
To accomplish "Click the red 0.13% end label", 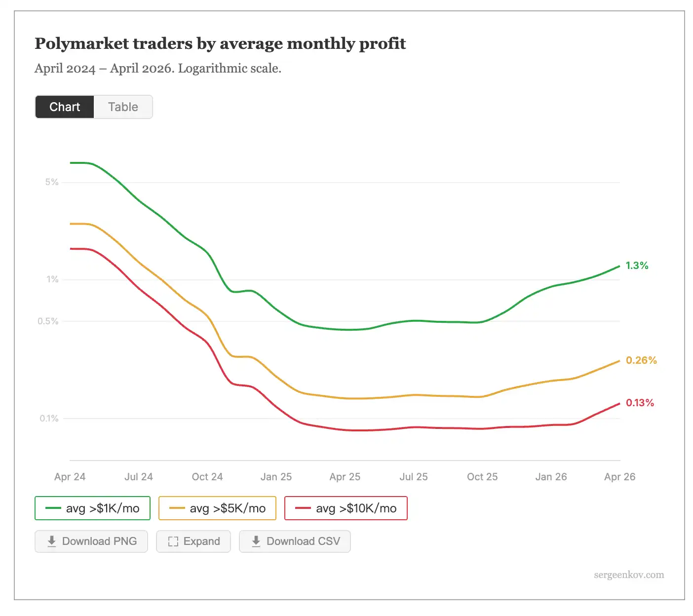I will [x=640, y=403].
